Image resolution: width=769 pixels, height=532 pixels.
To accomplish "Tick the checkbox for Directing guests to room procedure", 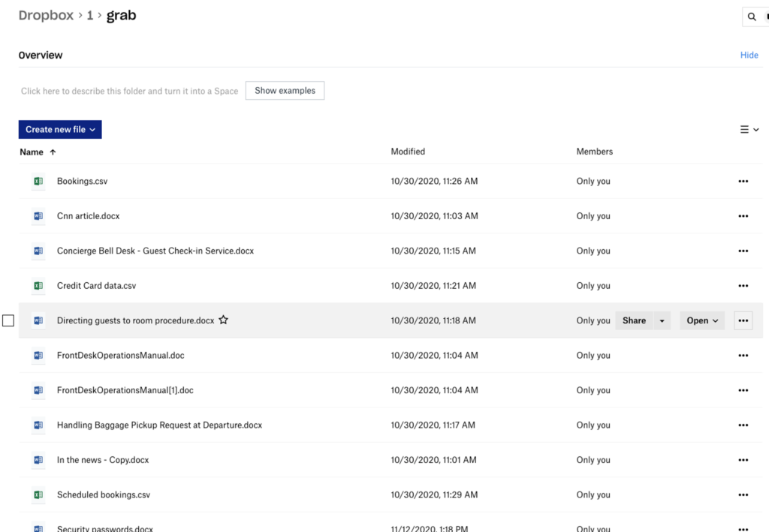I will point(8,321).
